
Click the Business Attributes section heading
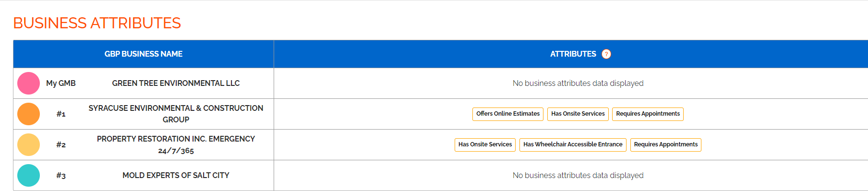pyautogui.click(x=97, y=23)
